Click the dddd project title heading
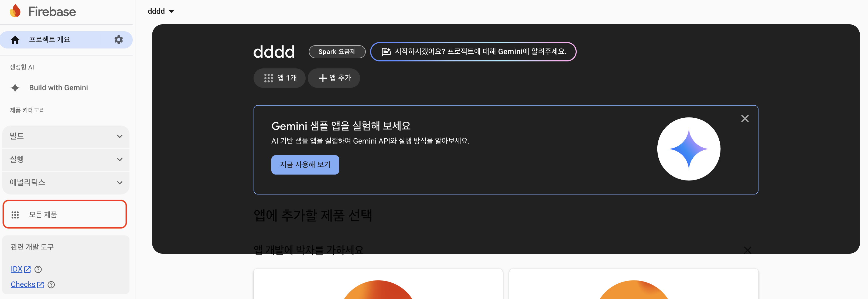Screen dimensions: 868x299 (274, 52)
